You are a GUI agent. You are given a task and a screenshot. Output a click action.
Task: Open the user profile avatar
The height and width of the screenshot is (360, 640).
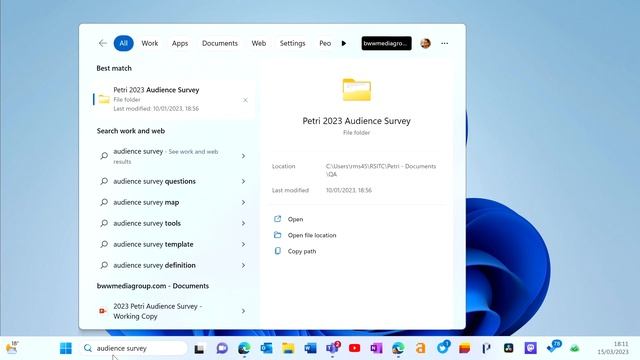425,43
